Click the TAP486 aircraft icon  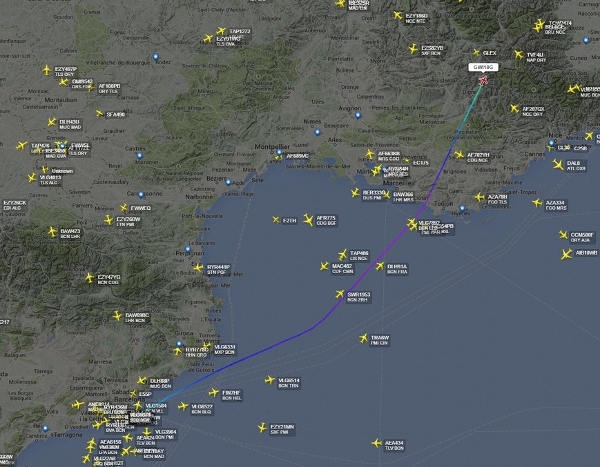pos(342,255)
